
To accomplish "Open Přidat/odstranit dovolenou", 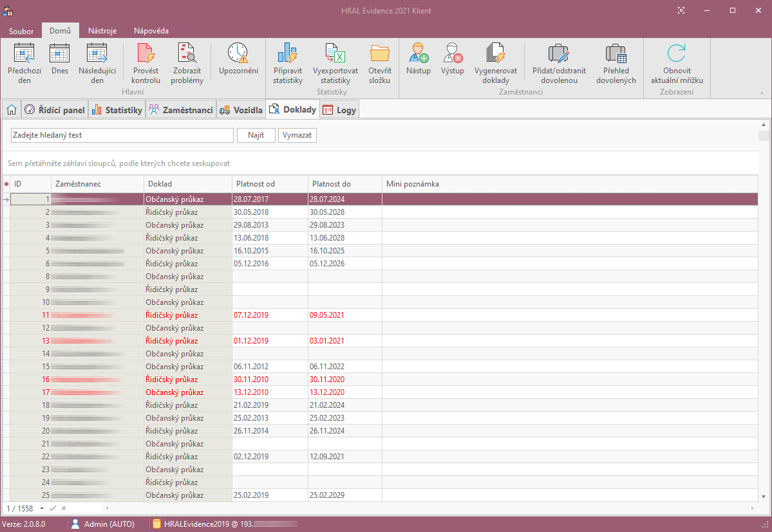I will [x=559, y=64].
